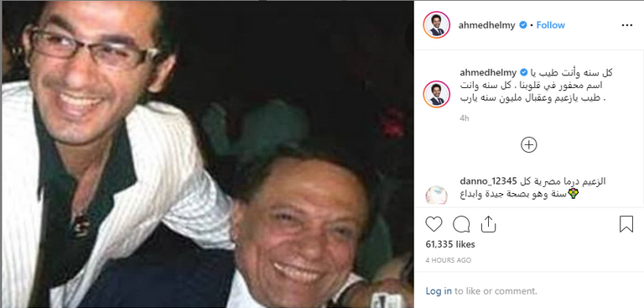Like the post with the heart icon

point(434,225)
